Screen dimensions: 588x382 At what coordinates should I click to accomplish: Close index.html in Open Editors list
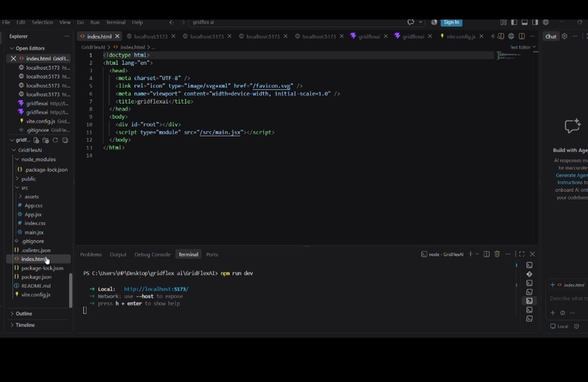pyautogui.click(x=13, y=58)
